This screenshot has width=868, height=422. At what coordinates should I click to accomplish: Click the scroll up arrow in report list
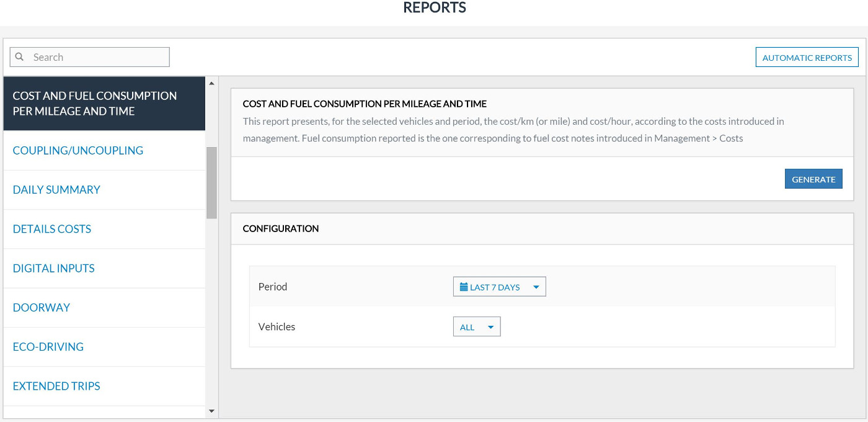211,83
